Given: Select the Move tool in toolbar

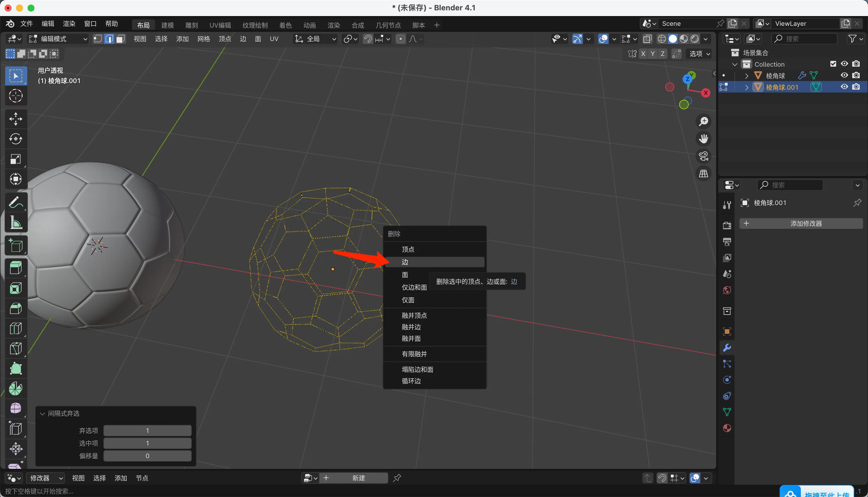Looking at the screenshot, I should (16, 119).
